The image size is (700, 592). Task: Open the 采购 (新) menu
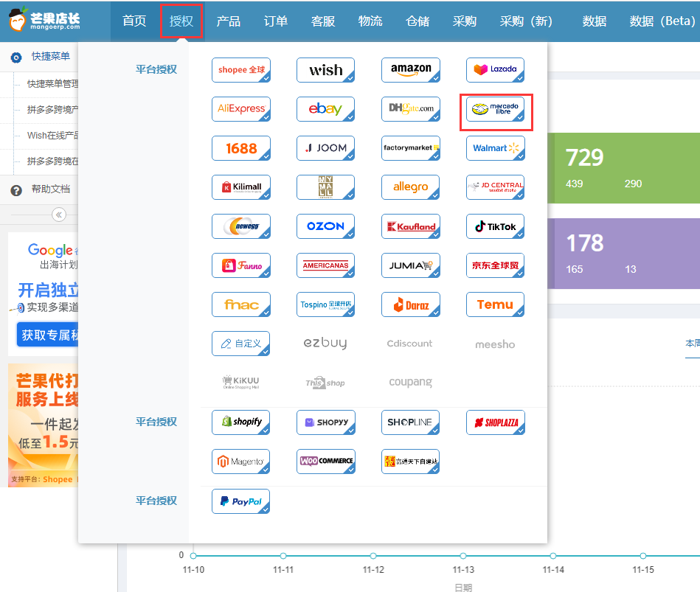click(x=527, y=21)
